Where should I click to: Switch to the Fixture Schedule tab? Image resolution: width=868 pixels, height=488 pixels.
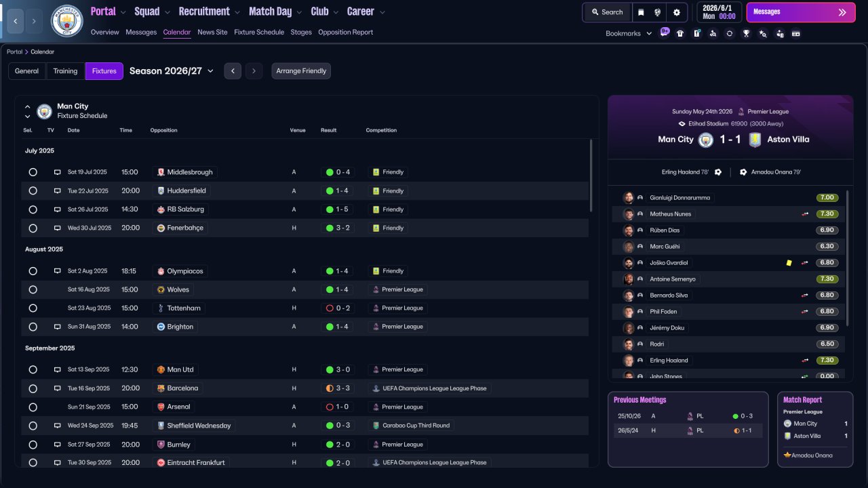click(259, 32)
